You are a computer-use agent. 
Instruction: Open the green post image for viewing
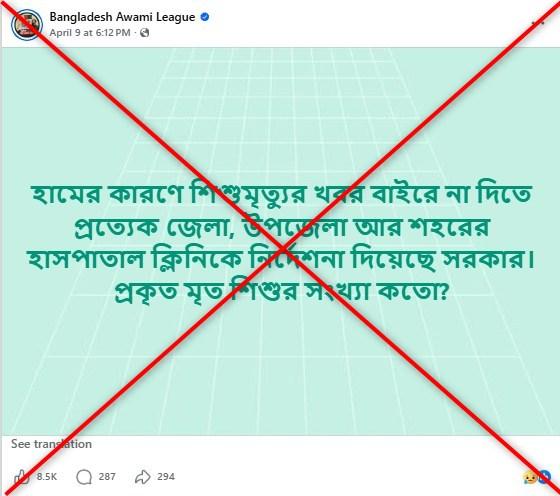281,241
